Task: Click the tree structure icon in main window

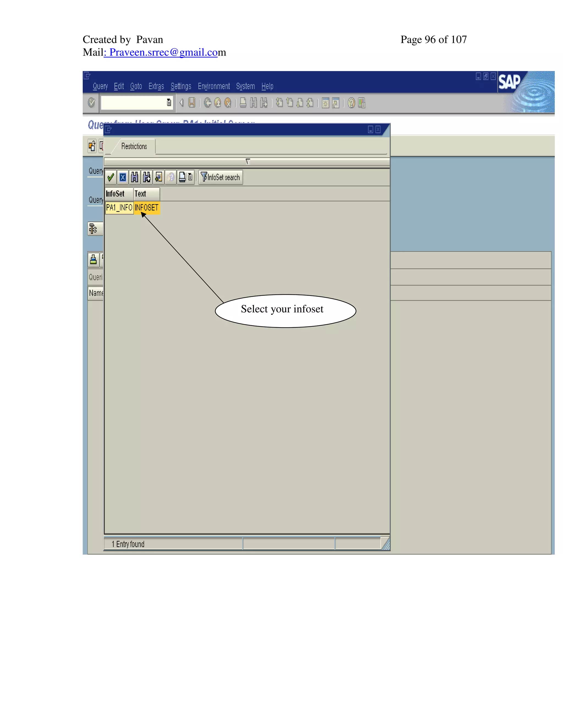Action: [x=93, y=229]
